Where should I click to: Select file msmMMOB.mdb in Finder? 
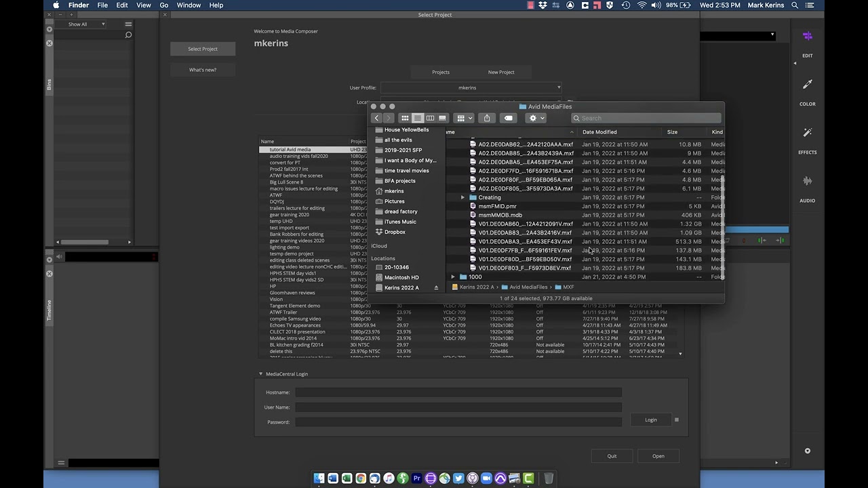click(x=500, y=216)
